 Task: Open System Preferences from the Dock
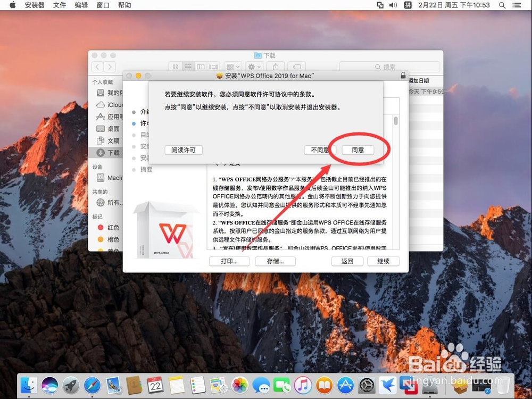367,385
